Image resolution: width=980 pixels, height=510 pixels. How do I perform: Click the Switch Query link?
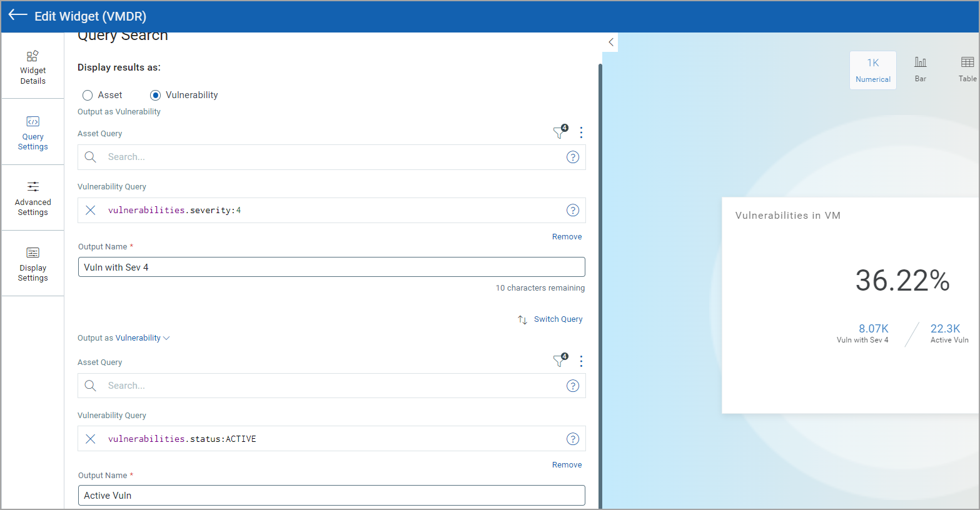(x=558, y=319)
